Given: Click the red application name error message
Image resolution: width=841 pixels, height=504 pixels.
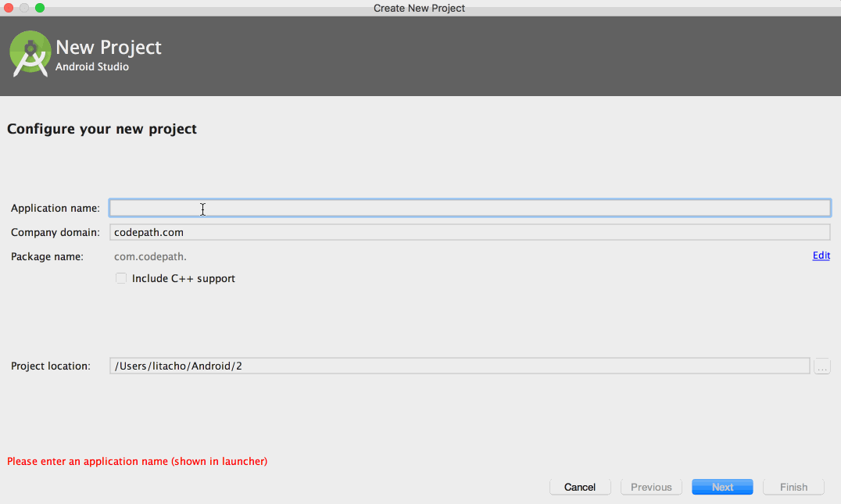Looking at the screenshot, I should tap(138, 461).
